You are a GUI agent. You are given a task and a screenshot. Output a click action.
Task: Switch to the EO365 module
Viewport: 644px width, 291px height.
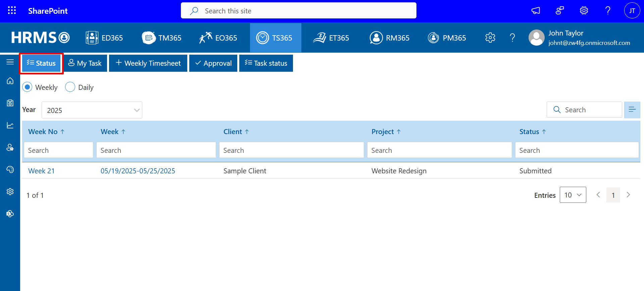tap(218, 38)
